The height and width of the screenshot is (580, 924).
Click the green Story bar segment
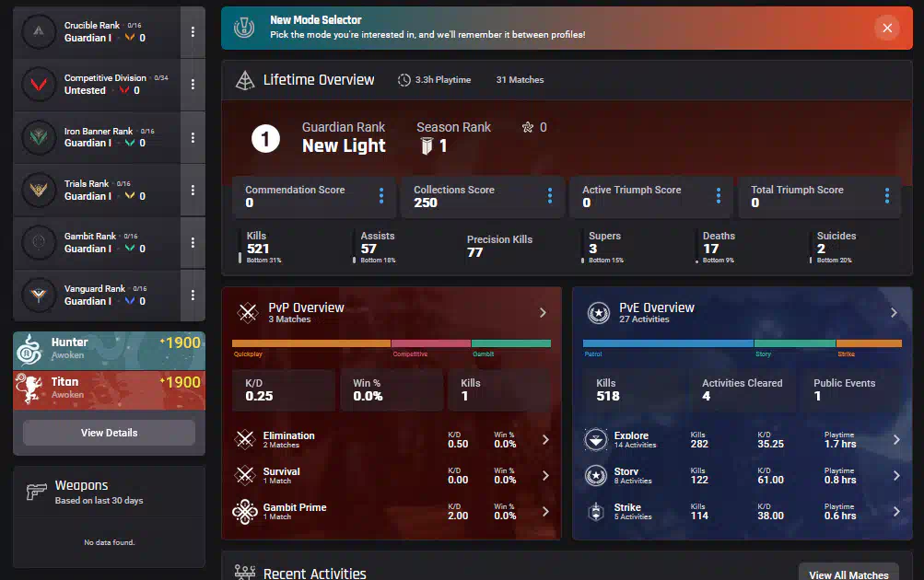[x=794, y=343]
